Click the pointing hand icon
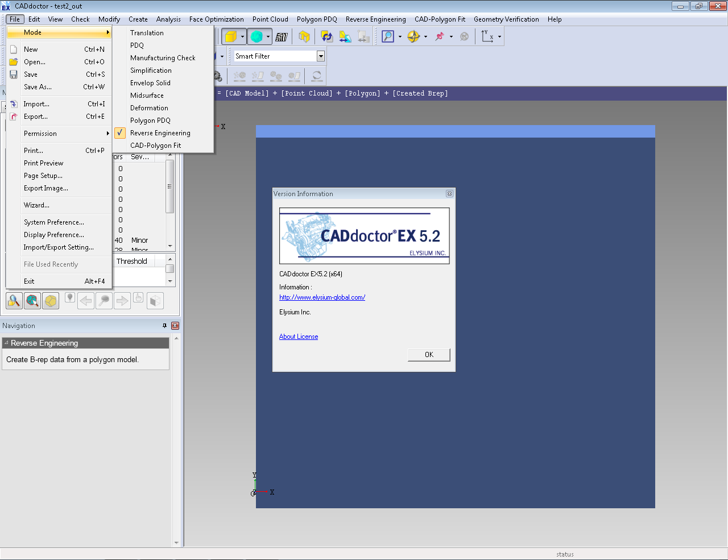The image size is (728, 560). [x=138, y=297]
